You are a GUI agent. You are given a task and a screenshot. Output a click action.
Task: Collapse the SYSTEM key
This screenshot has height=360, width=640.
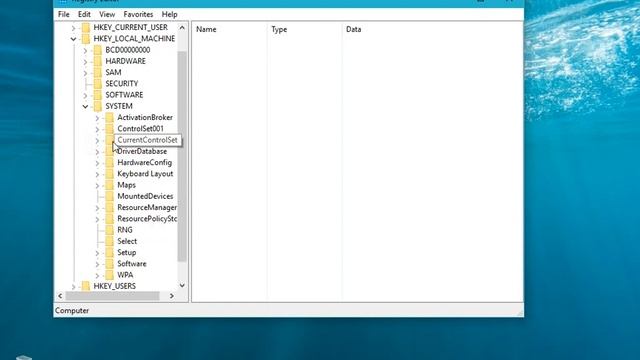click(85, 107)
